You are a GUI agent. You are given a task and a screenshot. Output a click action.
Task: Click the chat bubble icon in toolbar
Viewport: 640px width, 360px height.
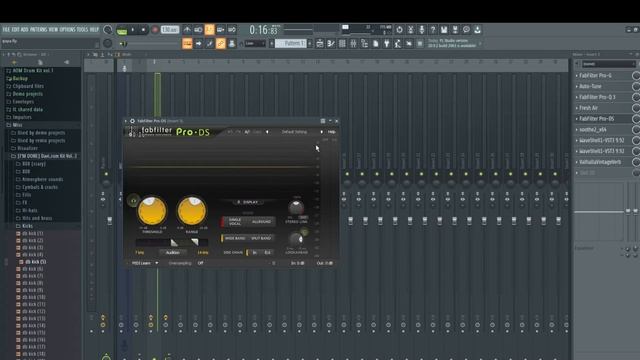[x=466, y=29]
